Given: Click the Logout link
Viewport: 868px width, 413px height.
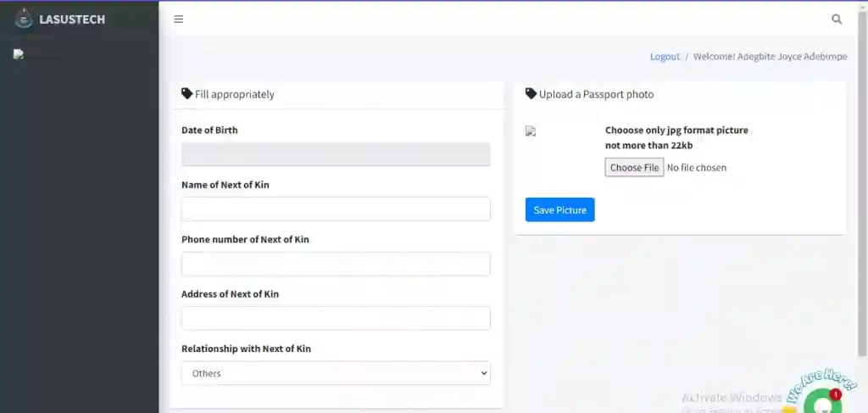Looking at the screenshot, I should 665,57.
